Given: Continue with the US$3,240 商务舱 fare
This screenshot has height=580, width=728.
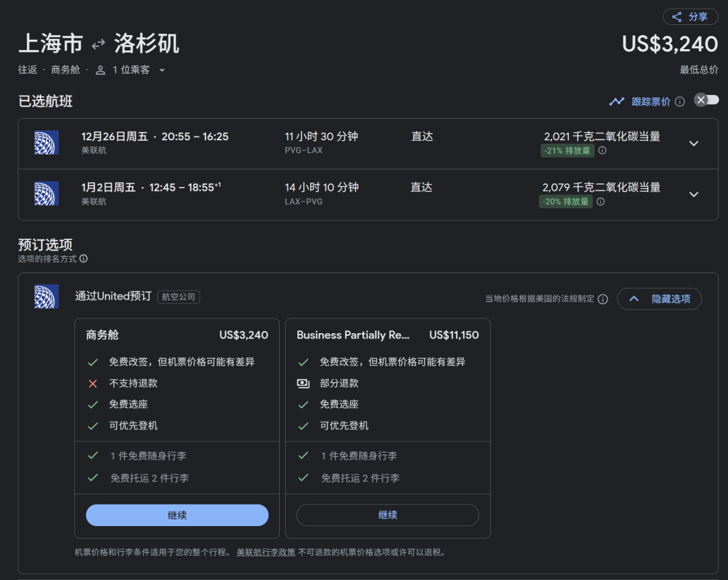Looking at the screenshot, I should click(177, 515).
